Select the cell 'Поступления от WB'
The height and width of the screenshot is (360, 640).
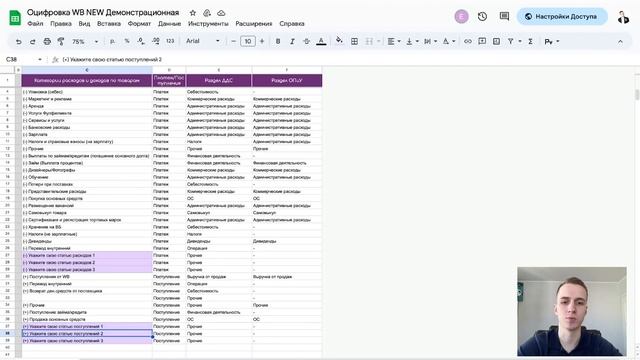tap(87, 277)
